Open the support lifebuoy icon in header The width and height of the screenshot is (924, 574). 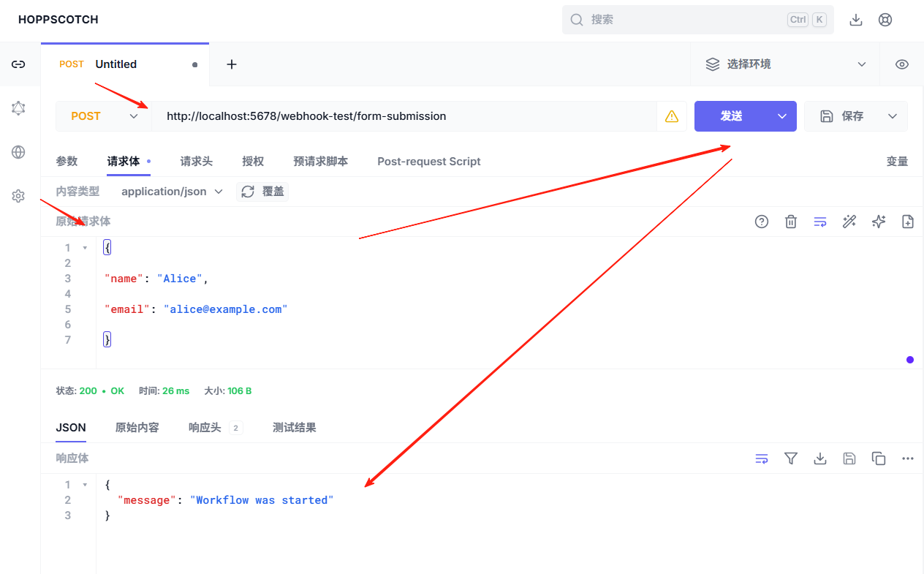(885, 20)
